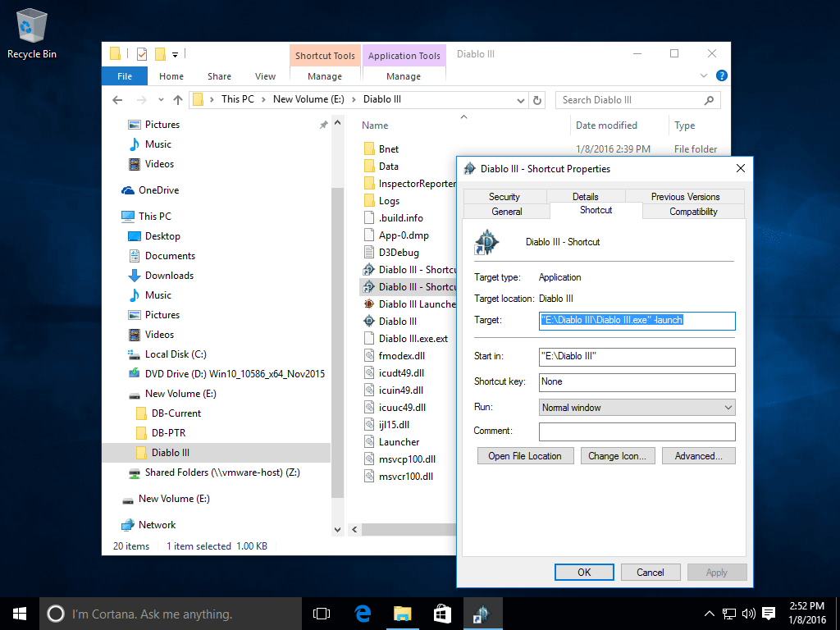Open the Compatibility tab in Properties

[x=693, y=212]
